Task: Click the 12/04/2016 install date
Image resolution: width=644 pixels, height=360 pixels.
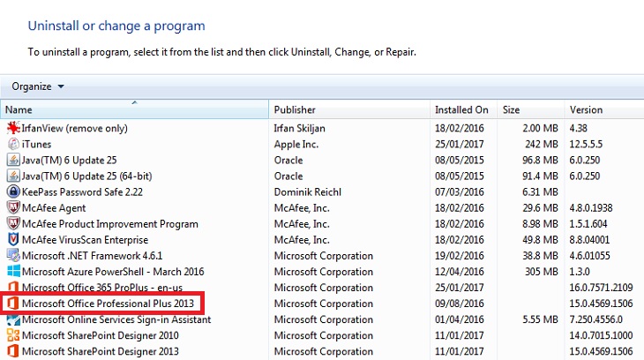Action: (x=459, y=272)
